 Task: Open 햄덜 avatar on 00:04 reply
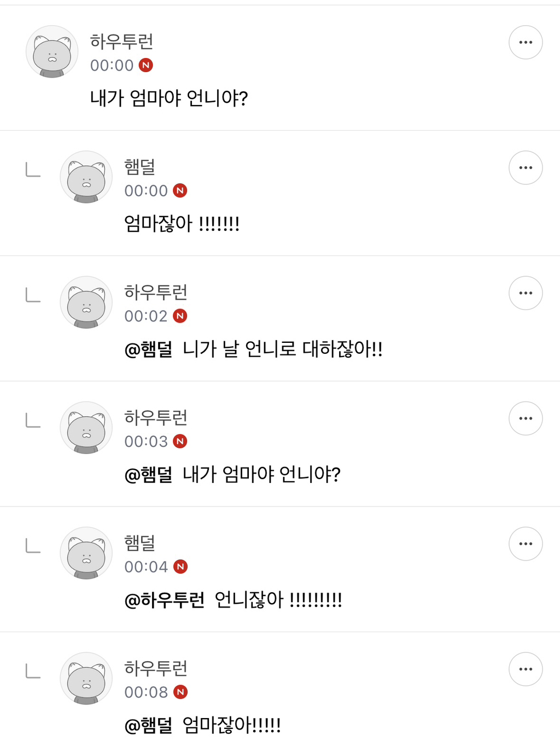86,553
